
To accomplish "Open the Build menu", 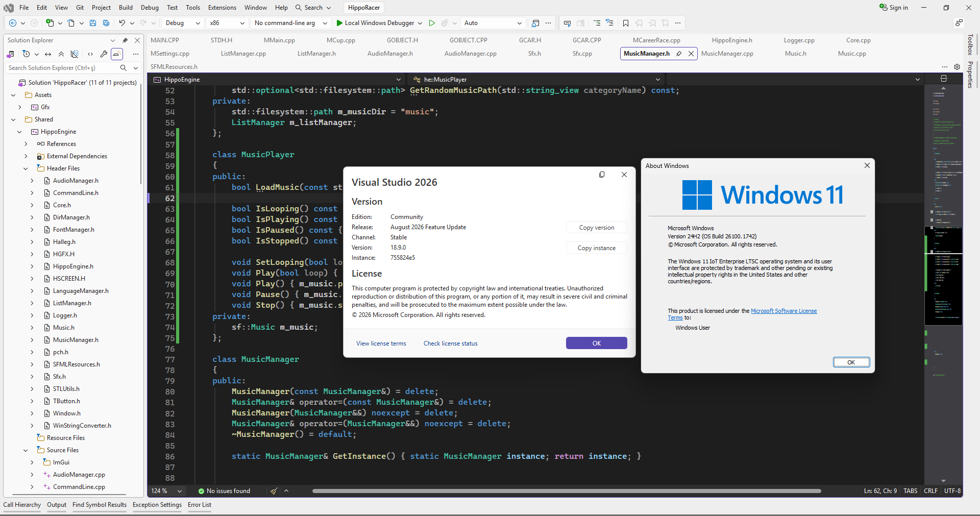I will 126,8.
